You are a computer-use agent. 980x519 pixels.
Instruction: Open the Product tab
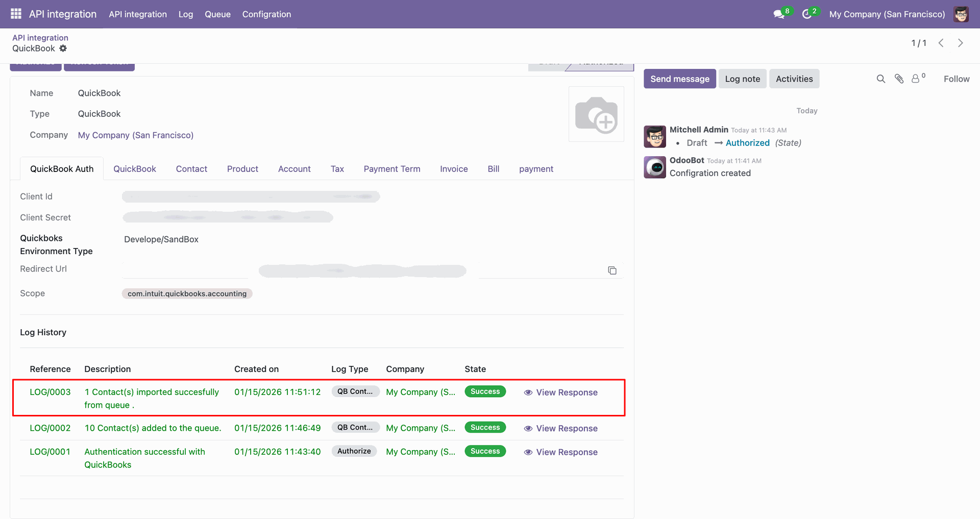click(x=242, y=169)
